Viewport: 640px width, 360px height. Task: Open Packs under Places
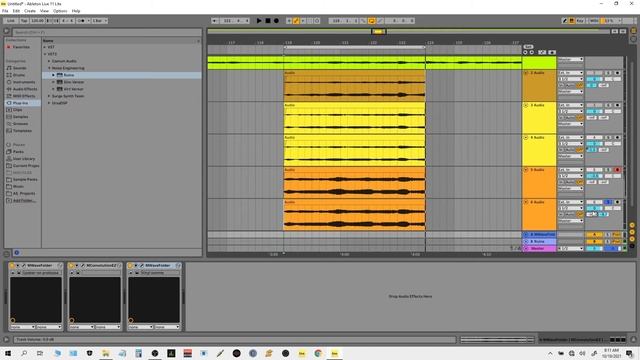(18, 152)
